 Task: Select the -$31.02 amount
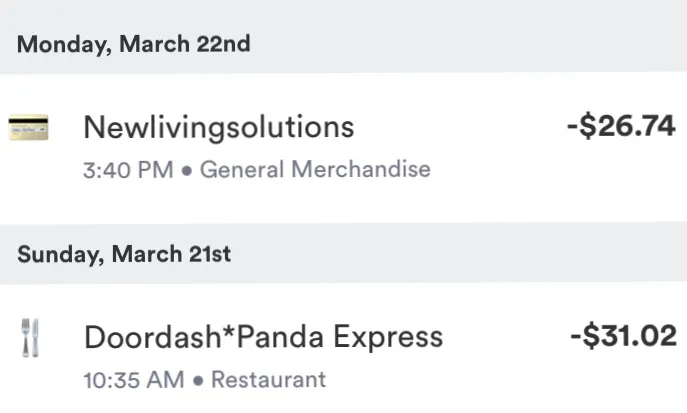coord(623,336)
